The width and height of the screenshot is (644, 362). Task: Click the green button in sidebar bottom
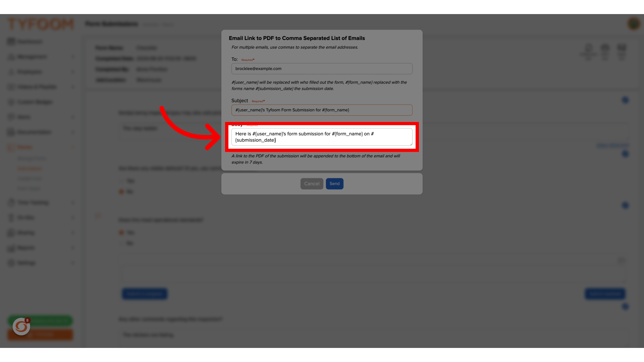click(40, 321)
